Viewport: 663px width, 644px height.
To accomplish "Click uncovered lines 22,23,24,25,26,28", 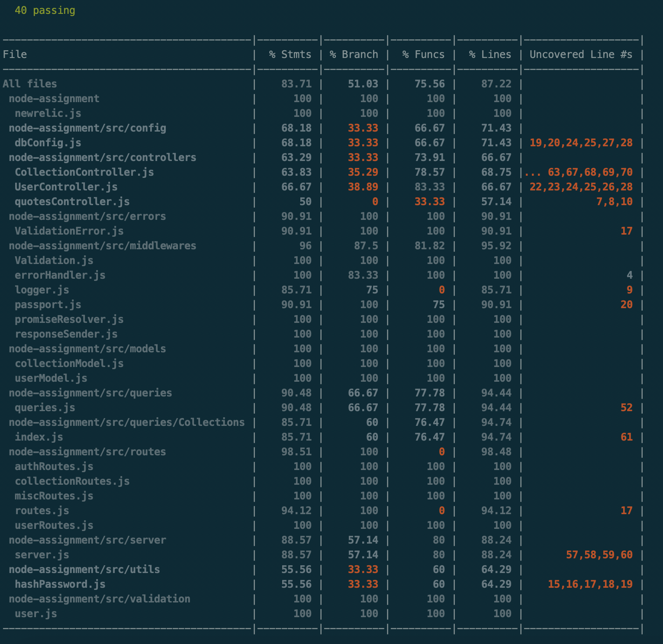I will point(581,187).
